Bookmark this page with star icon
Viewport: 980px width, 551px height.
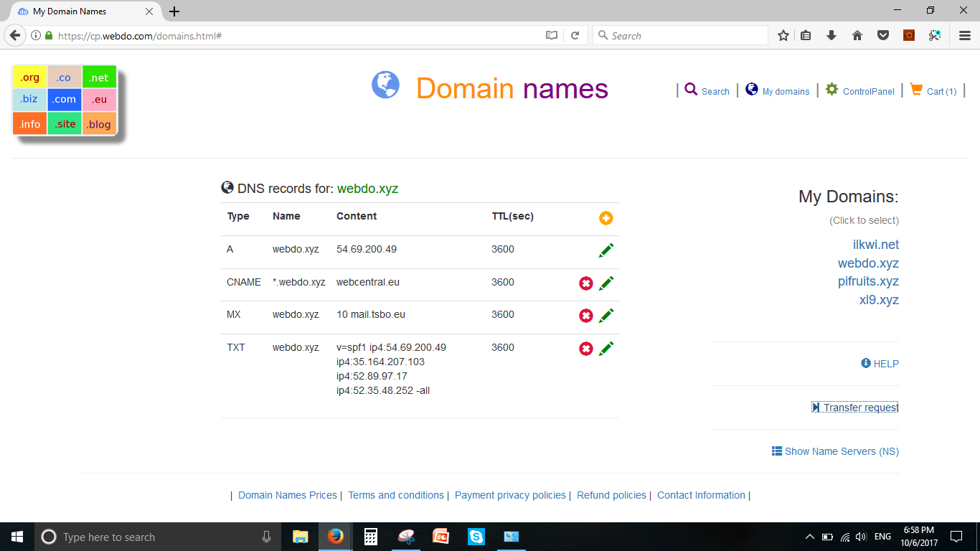[x=783, y=35]
